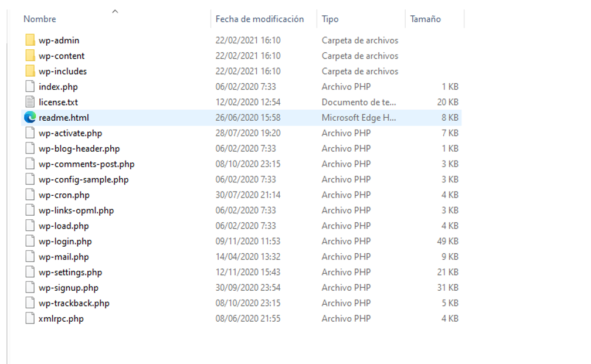Select the wp-blog-header.php file name
Screen dimensions: 591x364
click(79, 148)
